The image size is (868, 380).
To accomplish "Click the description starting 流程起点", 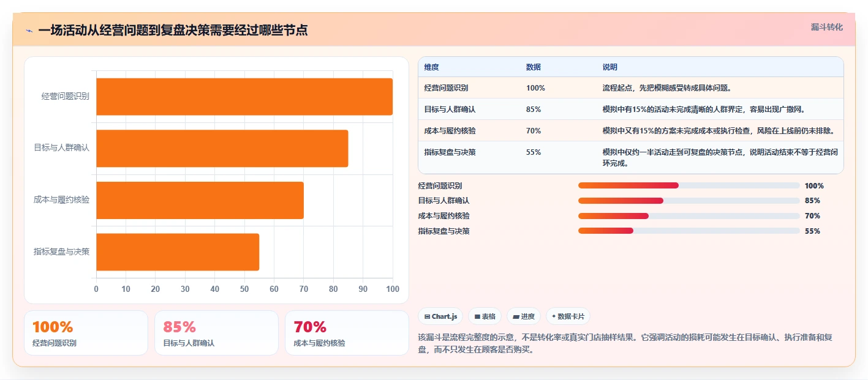I will tap(667, 88).
